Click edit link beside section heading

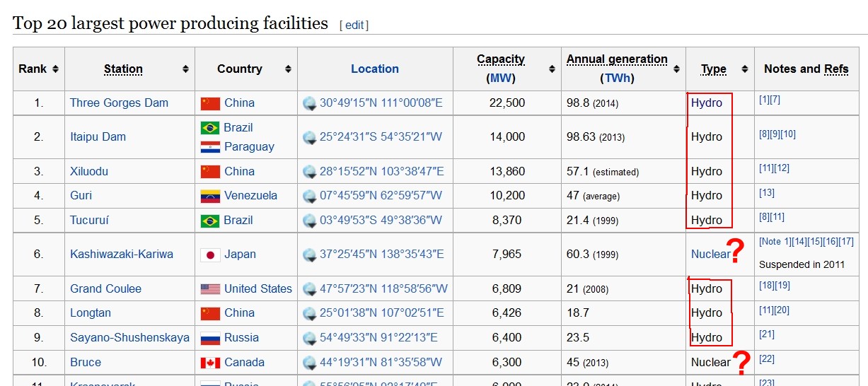(x=354, y=25)
